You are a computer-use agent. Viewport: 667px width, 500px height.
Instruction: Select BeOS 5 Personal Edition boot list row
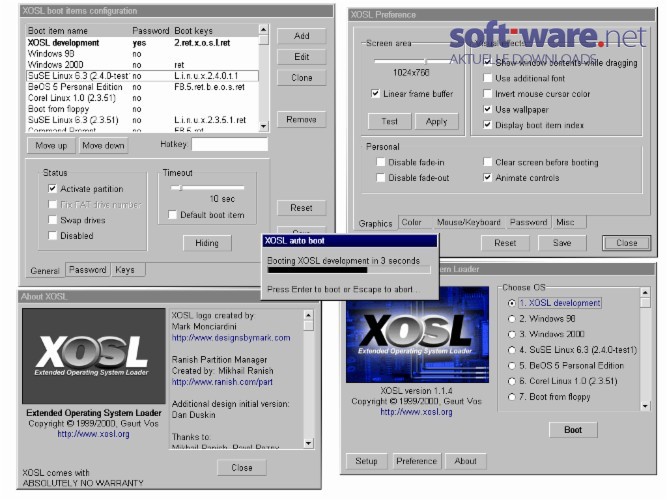click(x=143, y=87)
